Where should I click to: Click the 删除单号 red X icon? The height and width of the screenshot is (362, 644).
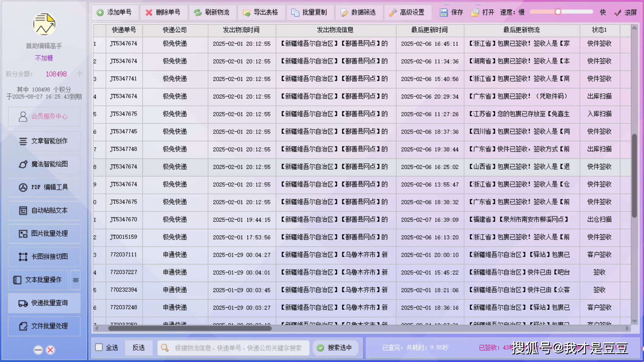(149, 13)
